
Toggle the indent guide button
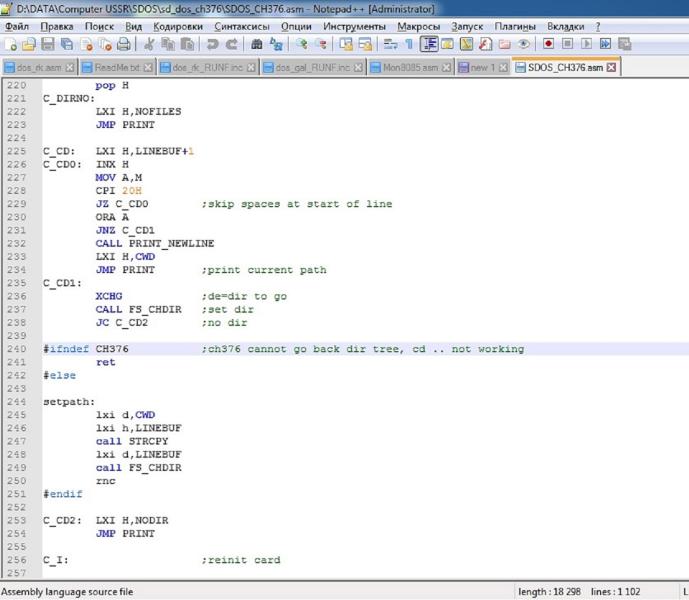coord(429,45)
